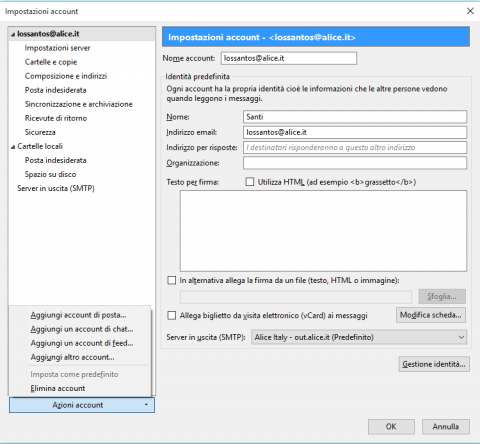Choose Aggiungi un account di chat
This screenshot has height=444, width=480.
tap(82, 329)
